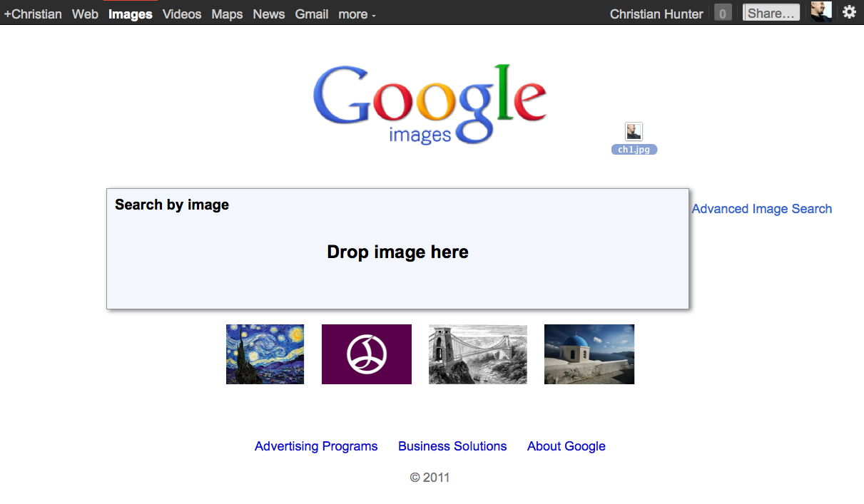Click the Christian Hunter account name
864x504 pixels.
pyautogui.click(x=656, y=14)
